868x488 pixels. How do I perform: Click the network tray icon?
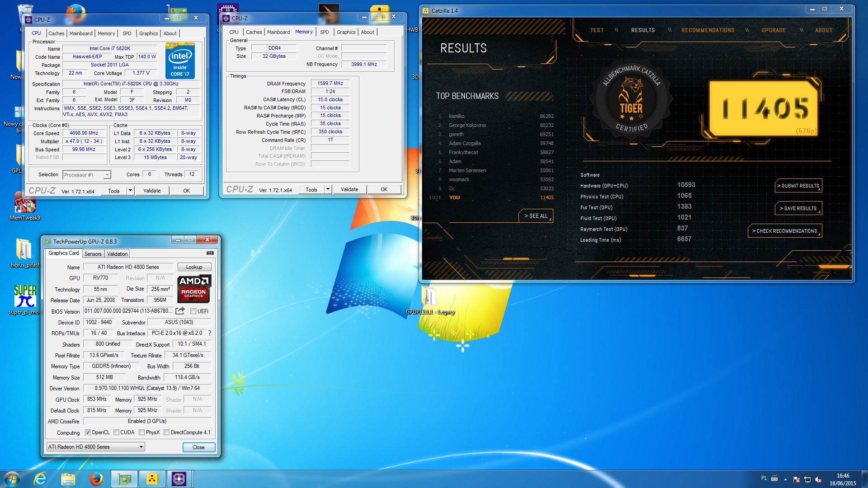point(807,479)
